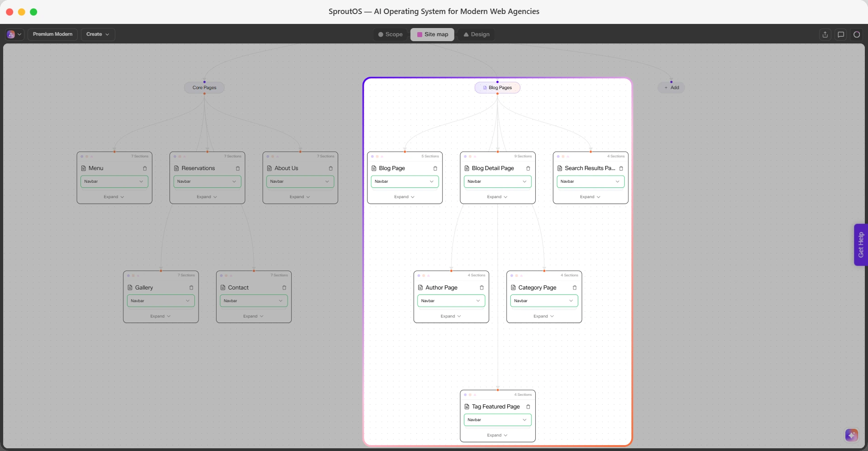Screen dimensions: 868x451
Task: Click the document icon beside About Us title
Action: (269, 168)
